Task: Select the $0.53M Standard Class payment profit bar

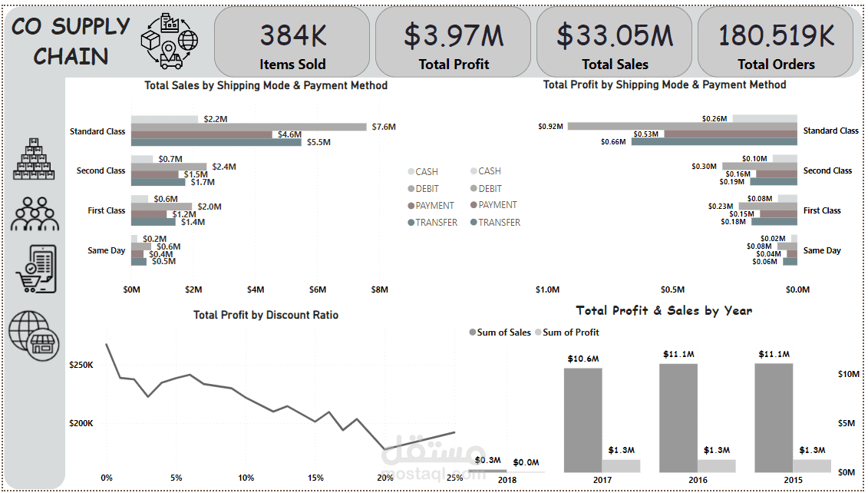Action: coord(731,134)
